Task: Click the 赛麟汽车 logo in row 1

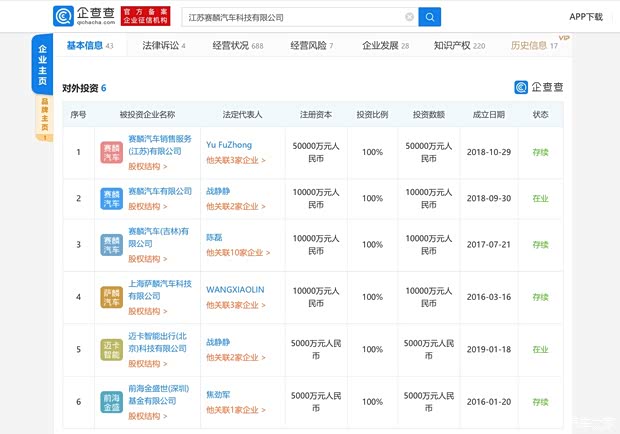Action: click(111, 151)
